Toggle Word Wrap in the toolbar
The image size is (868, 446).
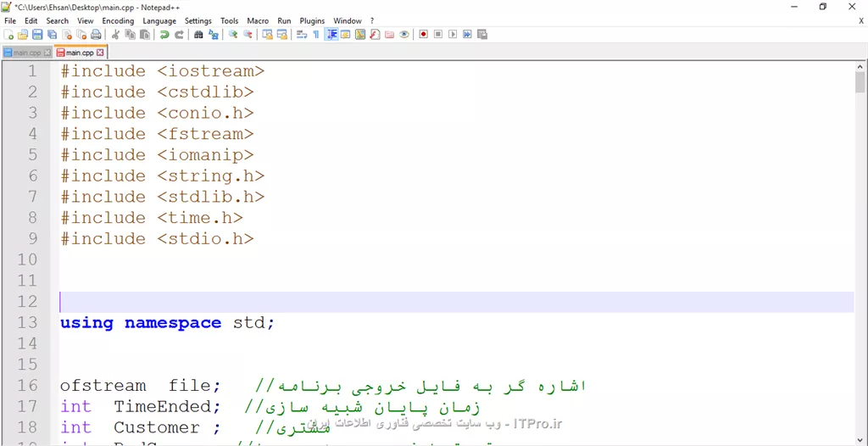[302, 35]
